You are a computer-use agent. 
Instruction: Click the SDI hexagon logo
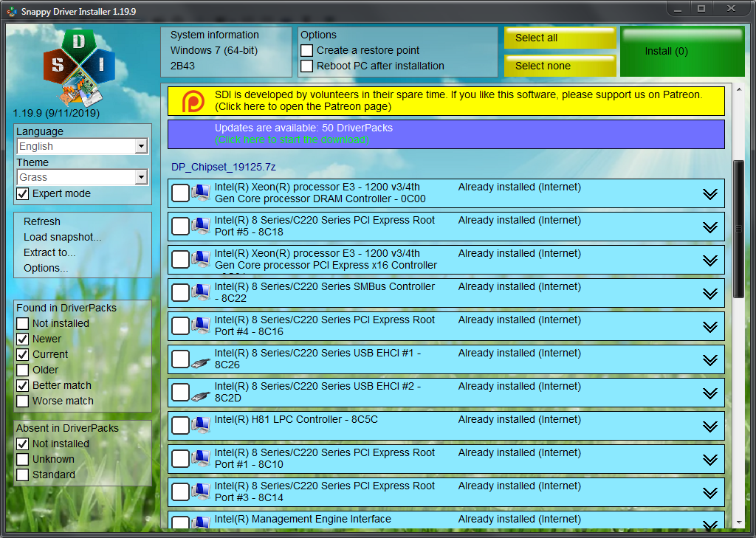coord(79,67)
